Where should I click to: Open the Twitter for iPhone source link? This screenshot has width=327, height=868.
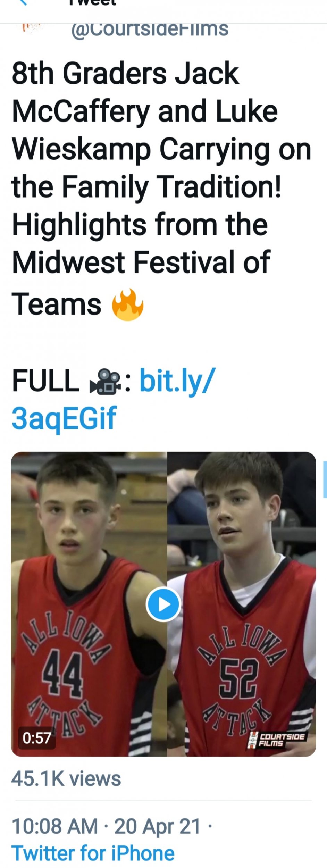pyautogui.click(x=93, y=853)
